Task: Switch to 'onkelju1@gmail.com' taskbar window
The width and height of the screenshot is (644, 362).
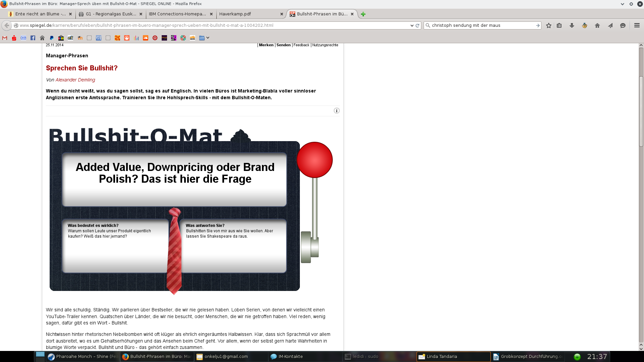Action: coord(231,357)
